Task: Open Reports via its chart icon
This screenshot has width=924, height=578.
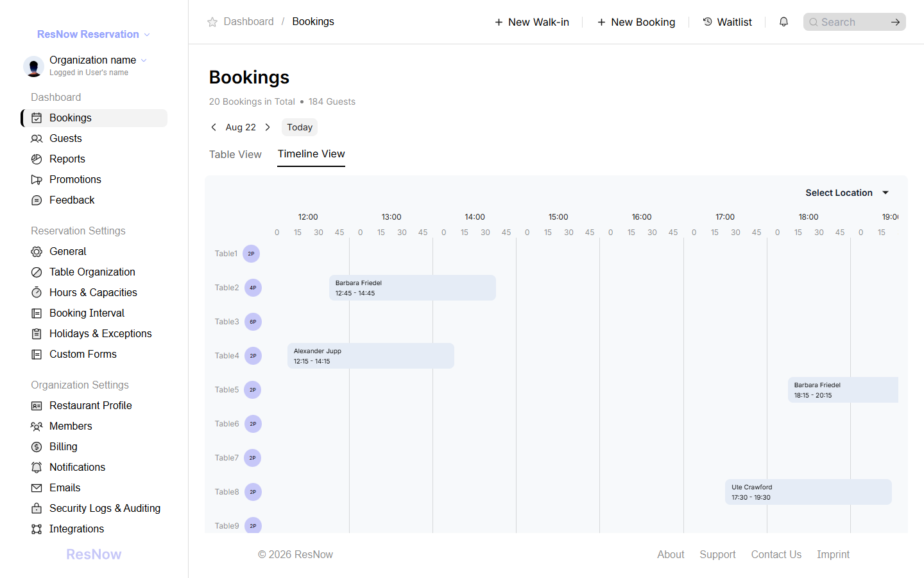Action: [x=37, y=159]
